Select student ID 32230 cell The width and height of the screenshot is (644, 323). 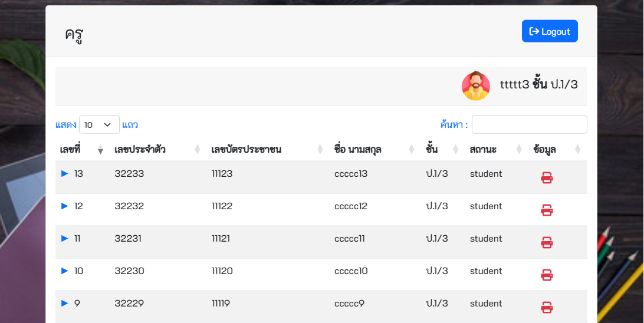129,271
